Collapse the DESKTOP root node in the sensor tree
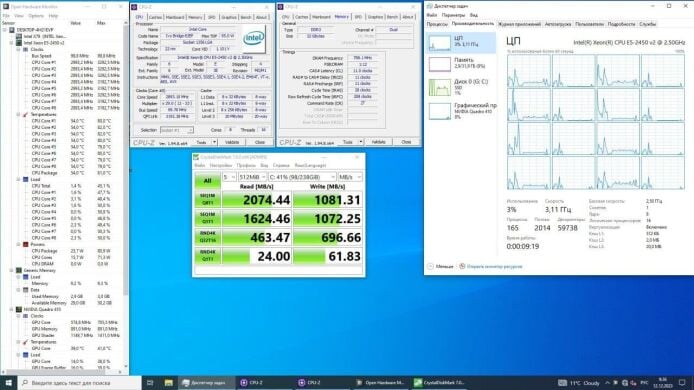 [5, 30]
